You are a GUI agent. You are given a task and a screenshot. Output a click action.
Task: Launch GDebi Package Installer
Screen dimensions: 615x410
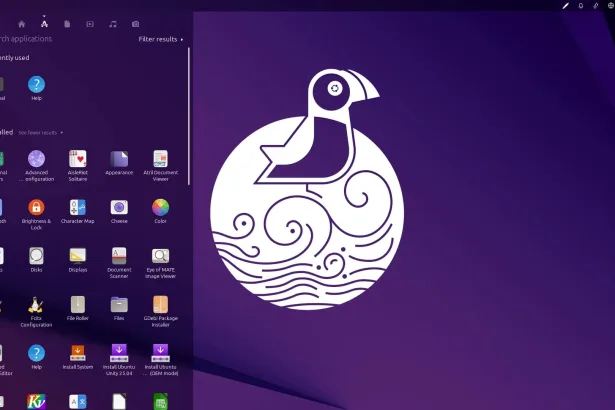point(160,305)
